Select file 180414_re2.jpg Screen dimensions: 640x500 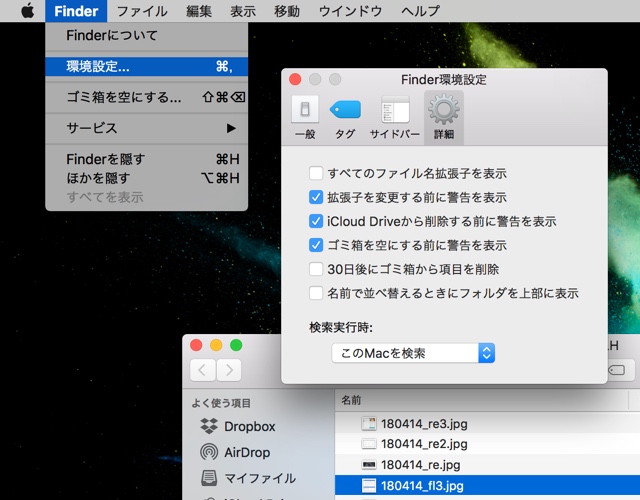[x=487, y=444]
